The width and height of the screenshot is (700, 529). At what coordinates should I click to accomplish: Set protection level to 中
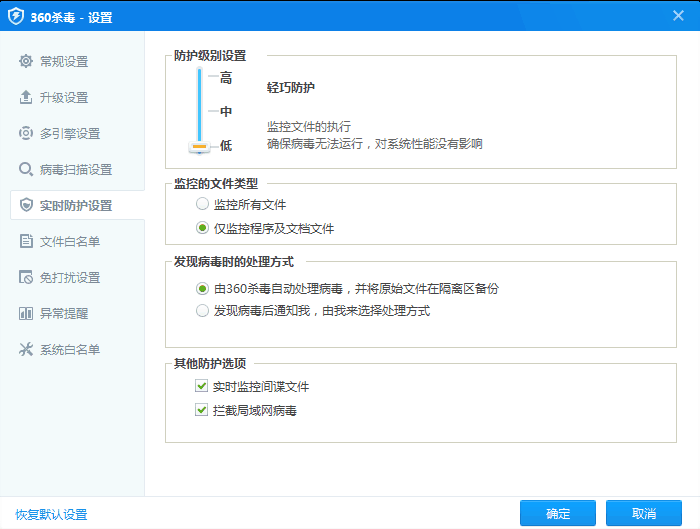(x=226, y=111)
